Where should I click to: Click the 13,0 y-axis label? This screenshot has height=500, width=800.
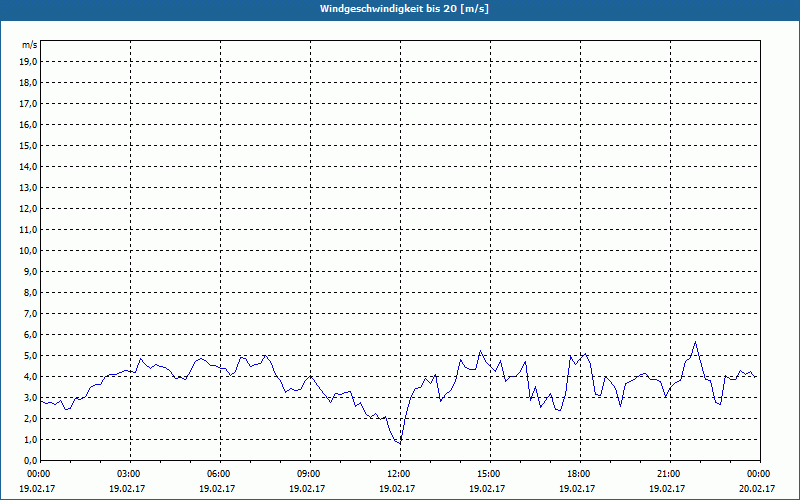[29, 188]
